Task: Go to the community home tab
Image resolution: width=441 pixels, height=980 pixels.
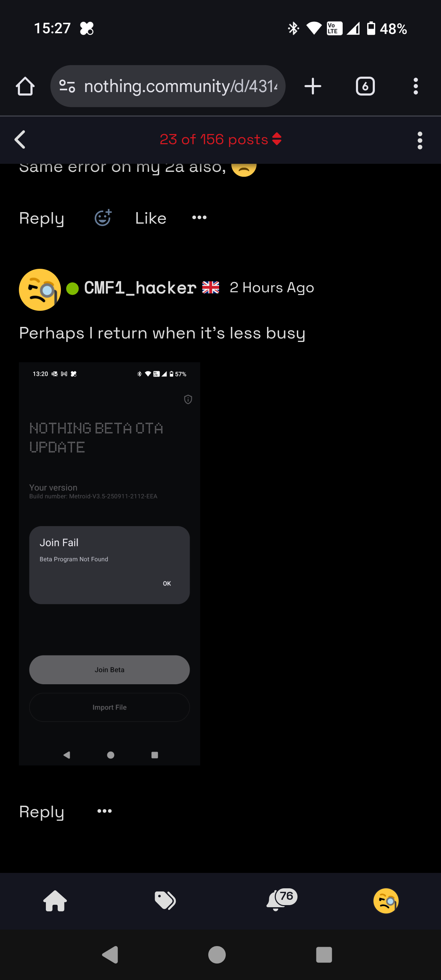Action: click(x=55, y=901)
